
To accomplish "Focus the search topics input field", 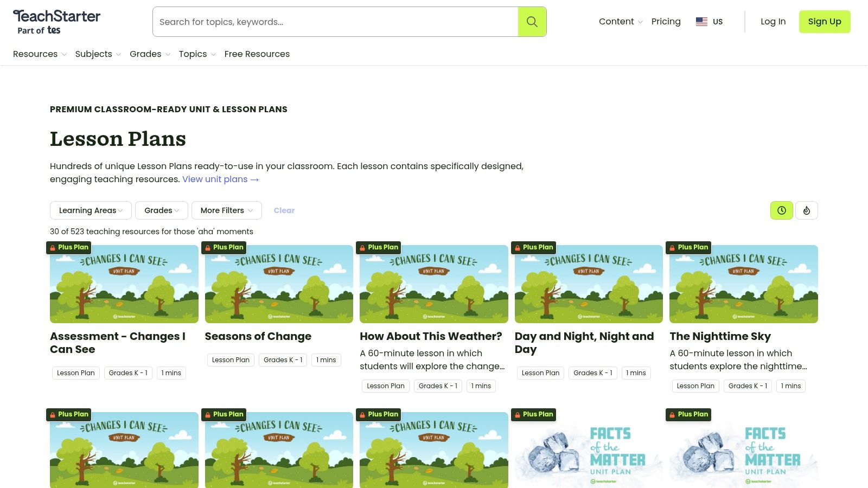I will pos(335,22).
